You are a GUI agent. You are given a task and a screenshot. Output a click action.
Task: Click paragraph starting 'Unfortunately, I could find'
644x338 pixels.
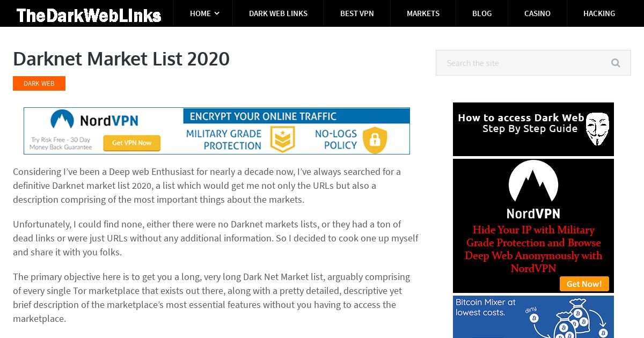[x=215, y=238]
